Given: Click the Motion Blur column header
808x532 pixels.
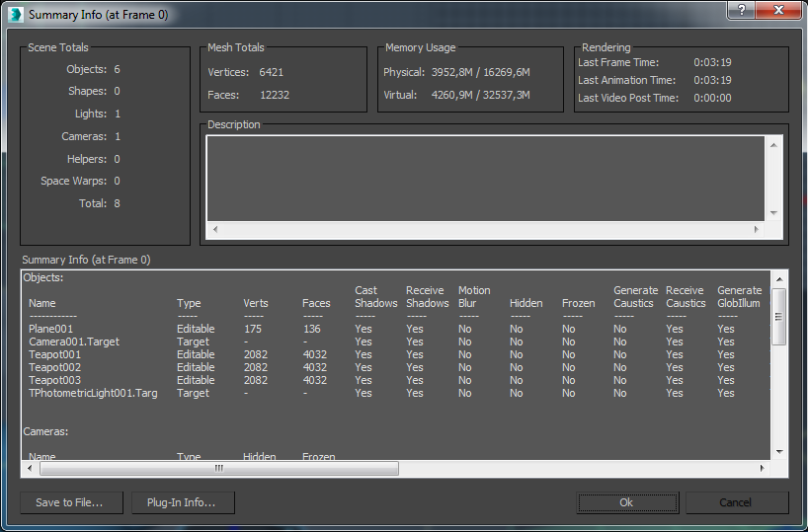Looking at the screenshot, I should pos(474,297).
